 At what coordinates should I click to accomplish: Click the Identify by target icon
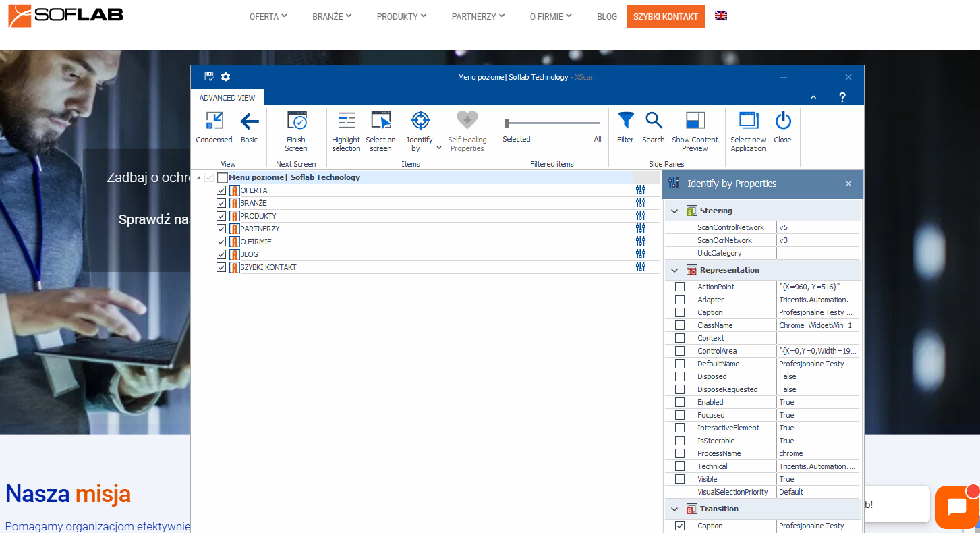[x=420, y=121]
